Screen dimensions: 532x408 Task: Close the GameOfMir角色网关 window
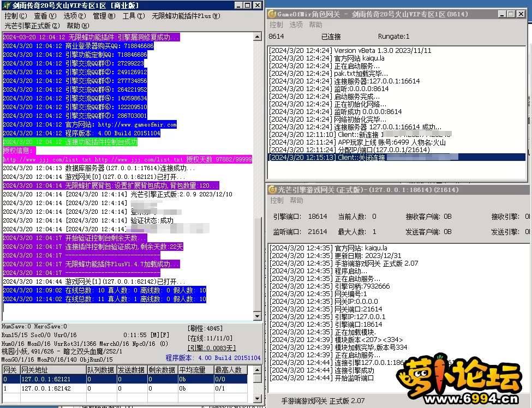(x=521, y=14)
